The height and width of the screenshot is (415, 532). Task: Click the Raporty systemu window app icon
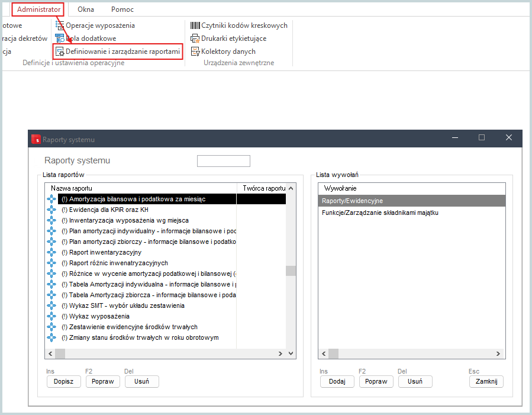point(36,139)
